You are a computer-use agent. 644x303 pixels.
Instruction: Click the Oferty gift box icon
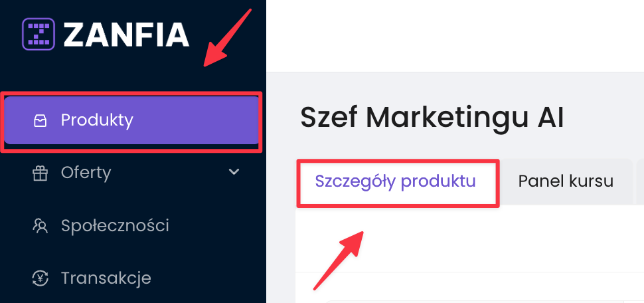pyautogui.click(x=40, y=173)
